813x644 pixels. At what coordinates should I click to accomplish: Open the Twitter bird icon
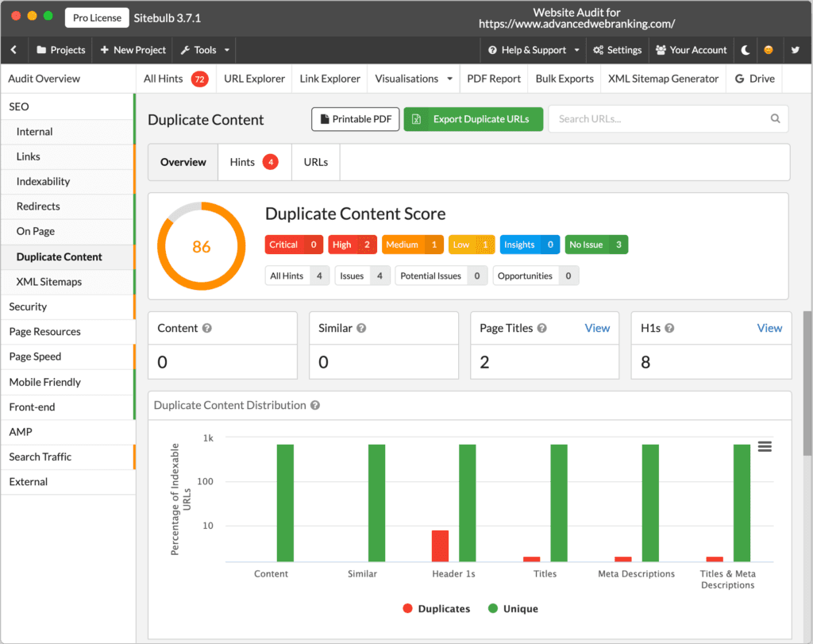pyautogui.click(x=796, y=50)
